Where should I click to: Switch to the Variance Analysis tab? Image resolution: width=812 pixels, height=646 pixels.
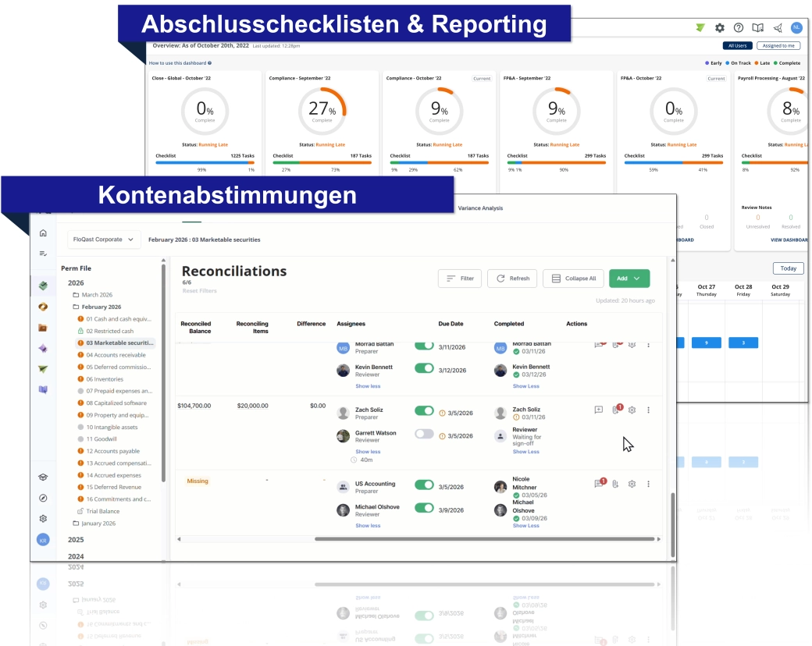tap(481, 208)
